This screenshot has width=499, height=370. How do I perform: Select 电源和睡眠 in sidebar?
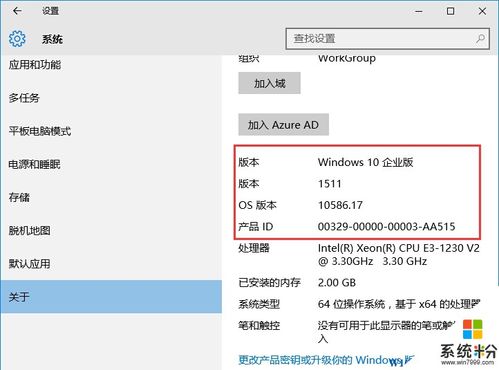[34, 164]
